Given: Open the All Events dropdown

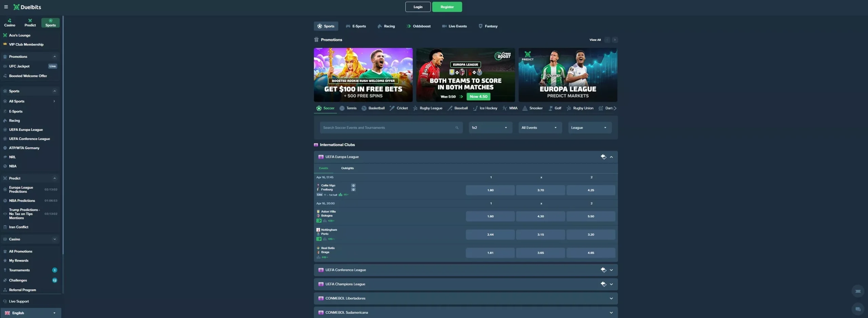Looking at the screenshot, I should 540,128.
